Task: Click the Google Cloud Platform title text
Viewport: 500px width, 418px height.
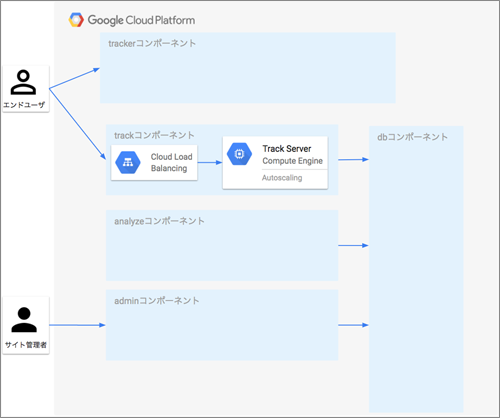Action: click(x=141, y=20)
